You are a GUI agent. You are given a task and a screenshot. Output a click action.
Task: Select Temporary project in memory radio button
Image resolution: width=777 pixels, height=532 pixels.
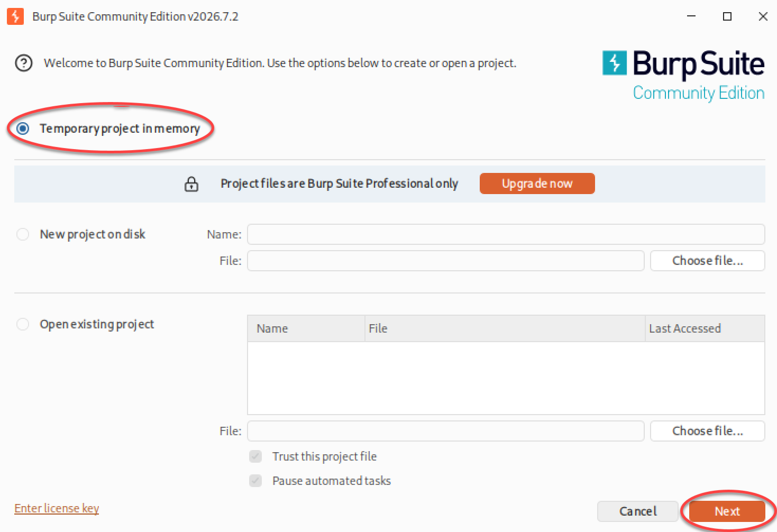(x=23, y=129)
